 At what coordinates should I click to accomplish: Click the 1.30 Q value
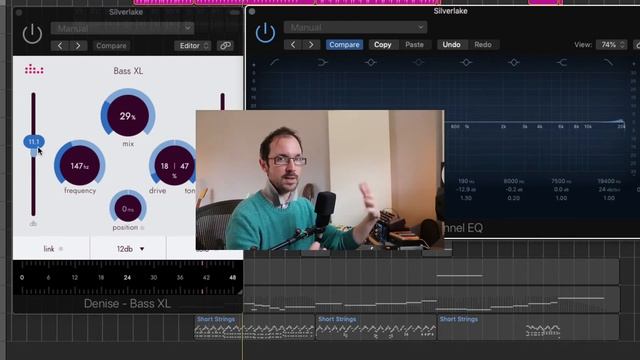tap(466, 198)
